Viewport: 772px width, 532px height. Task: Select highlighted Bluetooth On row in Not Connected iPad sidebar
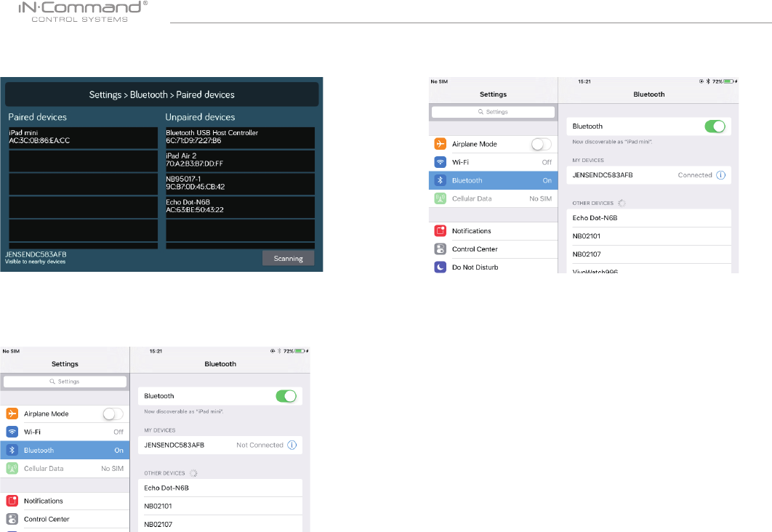[65, 450]
